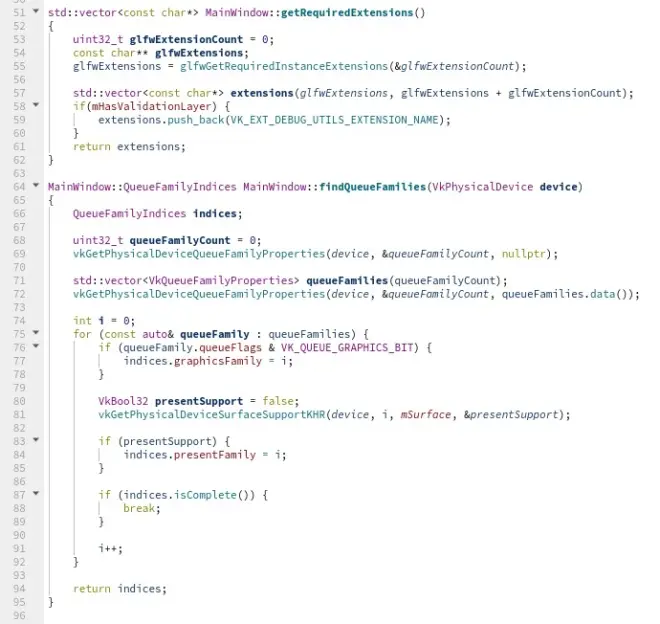Collapse the presentSupport if block, line 83
The height and width of the screenshot is (624, 660).
[36, 440]
